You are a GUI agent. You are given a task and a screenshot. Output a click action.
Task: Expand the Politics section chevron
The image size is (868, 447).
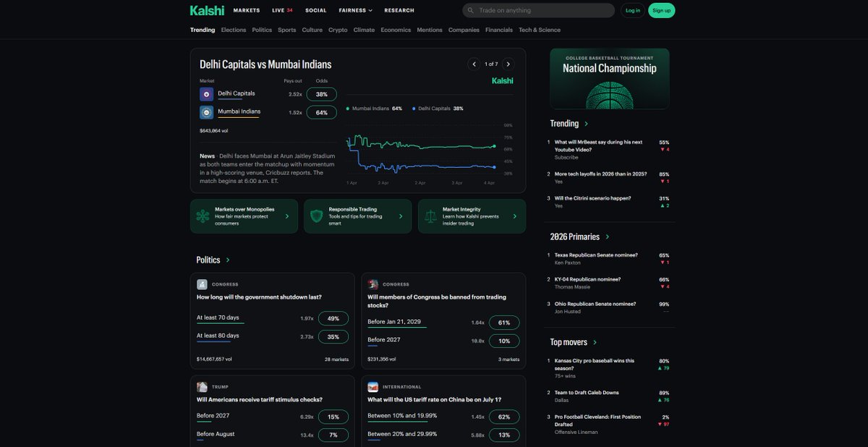pyautogui.click(x=228, y=260)
